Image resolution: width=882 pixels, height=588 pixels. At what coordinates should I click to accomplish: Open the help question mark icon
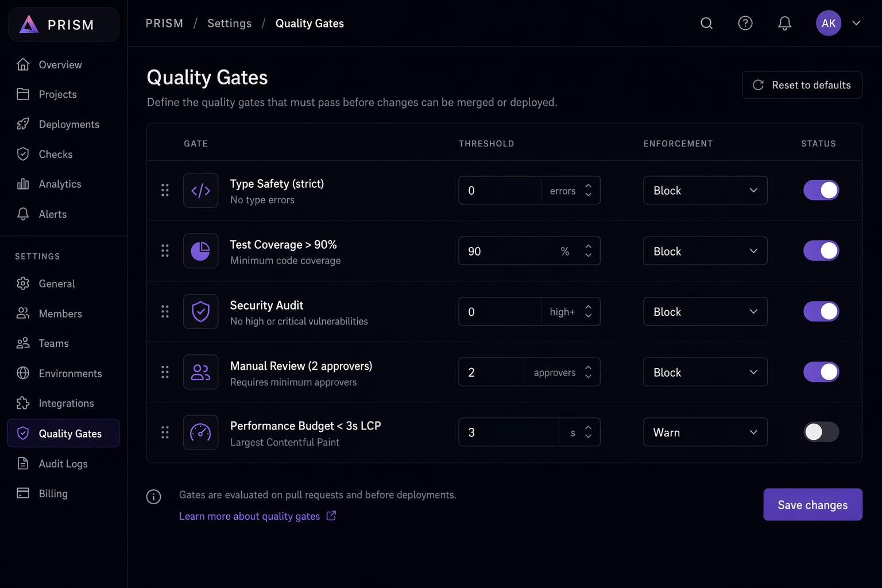point(745,23)
